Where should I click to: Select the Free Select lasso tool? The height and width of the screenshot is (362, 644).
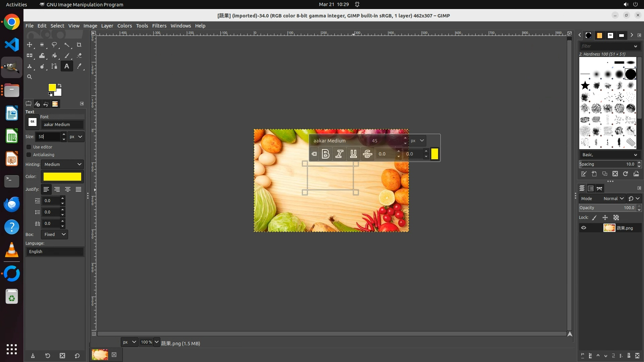click(54, 45)
